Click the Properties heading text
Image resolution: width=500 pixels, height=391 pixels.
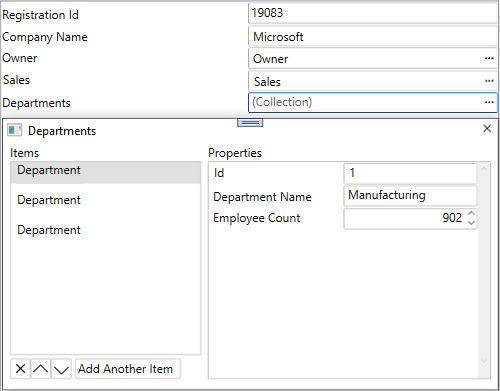point(235,153)
